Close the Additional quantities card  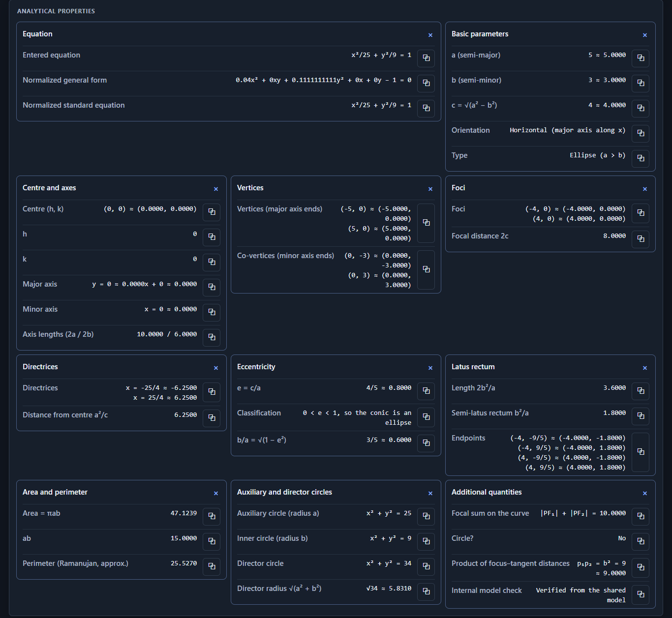[645, 493]
